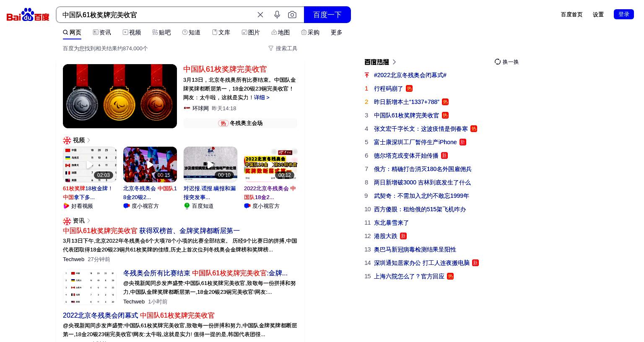Click the medal table news thumbnail
This screenshot has height=342, width=644.
coord(90,287)
